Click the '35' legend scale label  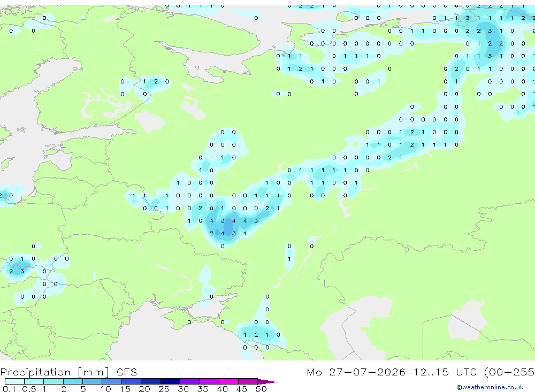pos(203,389)
